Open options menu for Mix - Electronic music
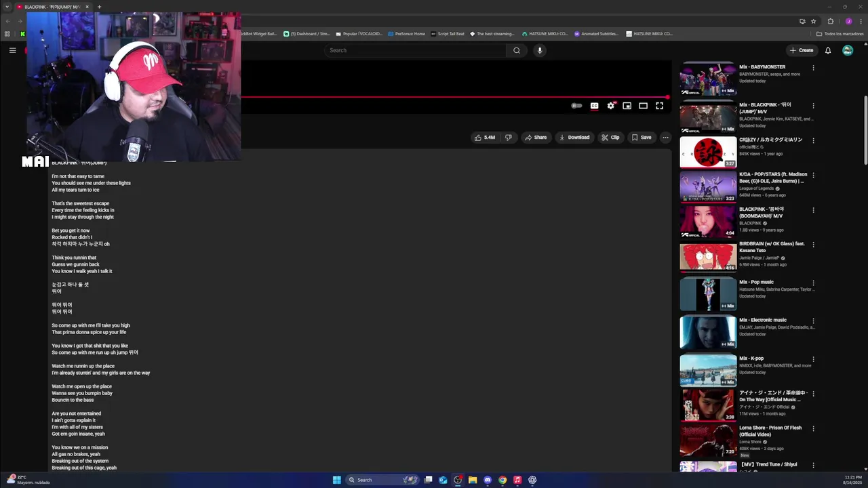 pyautogui.click(x=813, y=321)
